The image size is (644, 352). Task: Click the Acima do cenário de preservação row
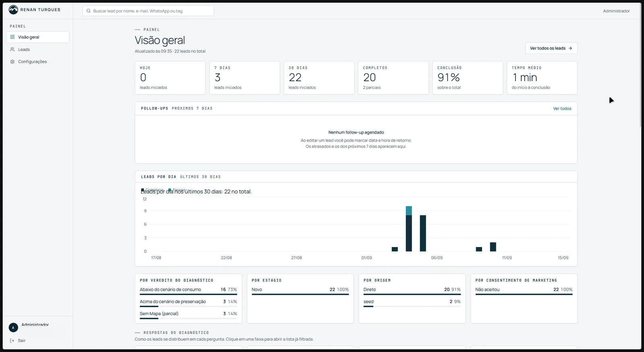point(188,303)
